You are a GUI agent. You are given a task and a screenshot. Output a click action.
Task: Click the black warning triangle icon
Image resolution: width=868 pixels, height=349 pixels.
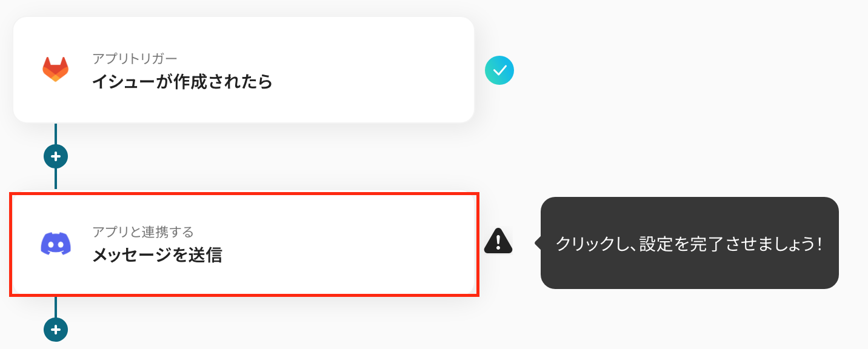[498, 241]
